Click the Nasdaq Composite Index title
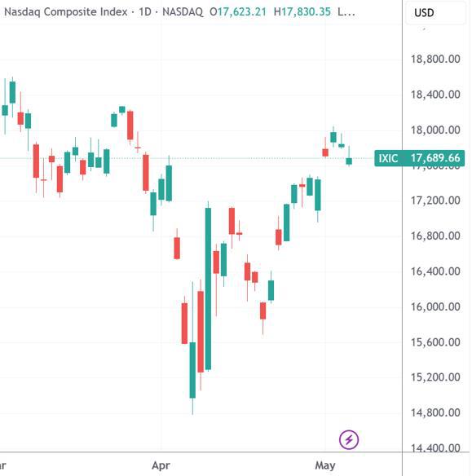Image resolution: width=472 pixels, height=476 pixels. click(x=65, y=12)
